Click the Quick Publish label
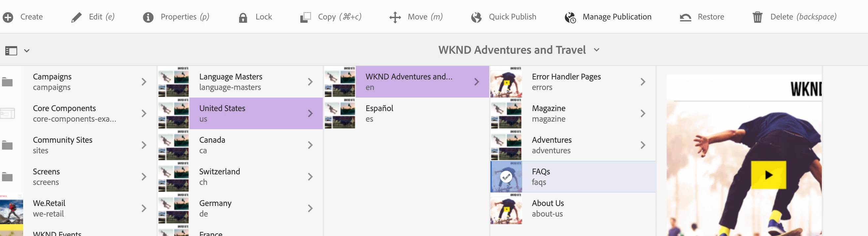The image size is (868, 236). point(513,17)
